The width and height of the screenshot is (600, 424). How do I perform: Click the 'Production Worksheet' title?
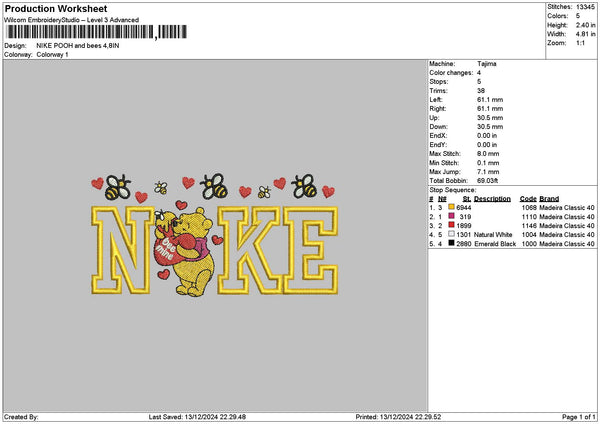[x=56, y=8]
